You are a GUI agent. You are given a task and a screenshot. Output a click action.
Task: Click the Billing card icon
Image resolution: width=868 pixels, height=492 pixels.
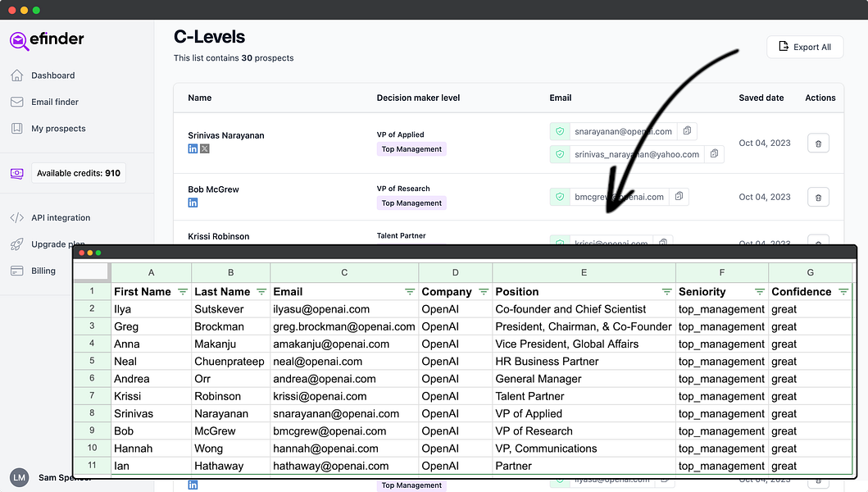click(x=17, y=271)
